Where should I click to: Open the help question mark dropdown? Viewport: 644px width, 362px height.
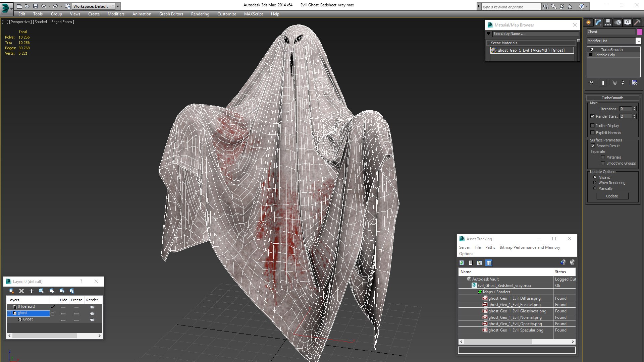[x=587, y=6]
